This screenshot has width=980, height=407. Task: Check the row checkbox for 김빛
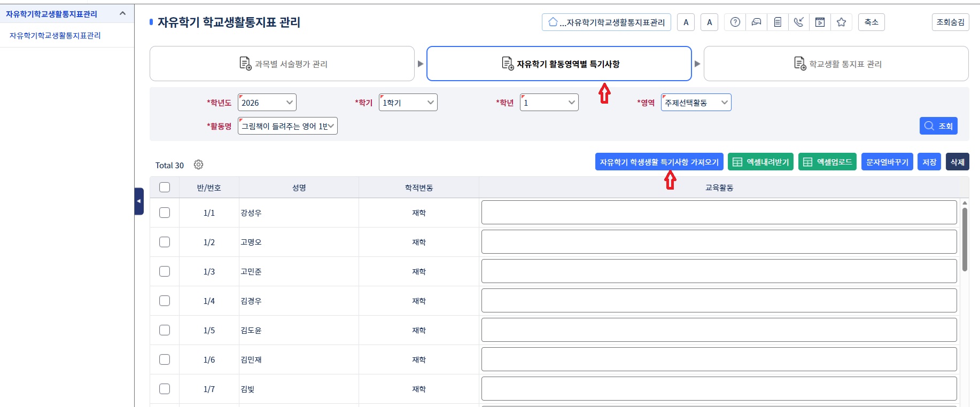tap(165, 389)
